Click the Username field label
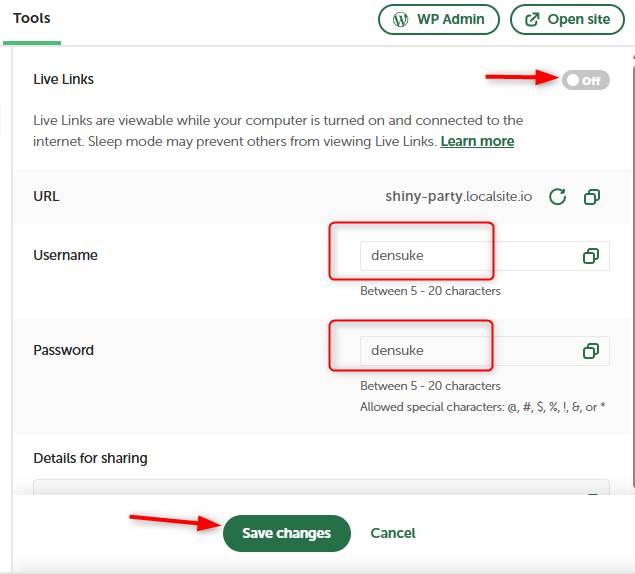The image size is (635, 574). tap(65, 255)
